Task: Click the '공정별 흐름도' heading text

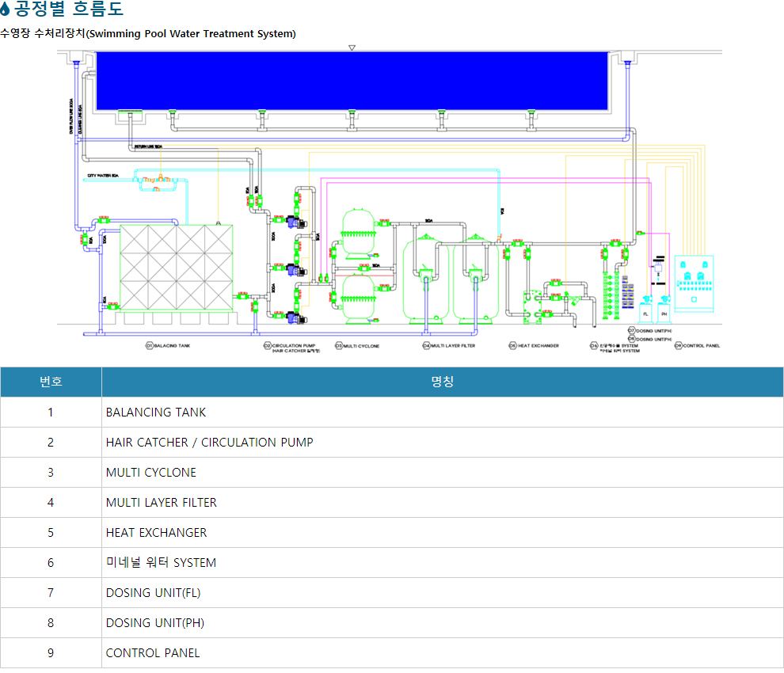Action: (x=68, y=9)
